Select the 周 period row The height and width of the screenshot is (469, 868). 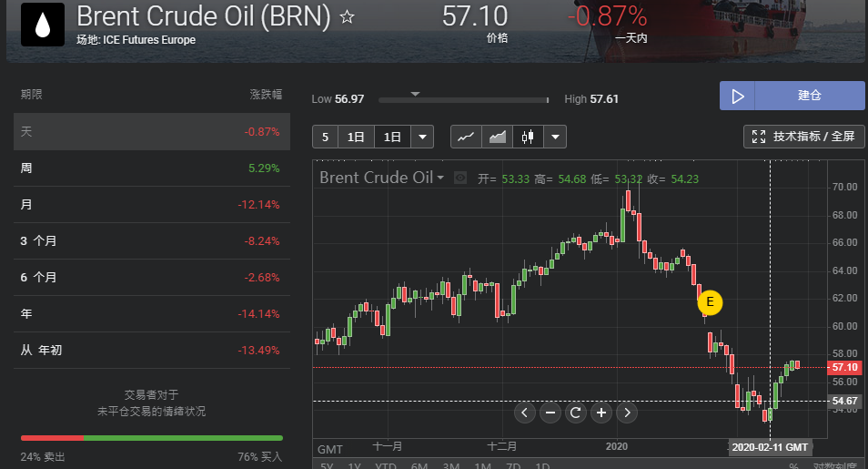click(x=151, y=168)
